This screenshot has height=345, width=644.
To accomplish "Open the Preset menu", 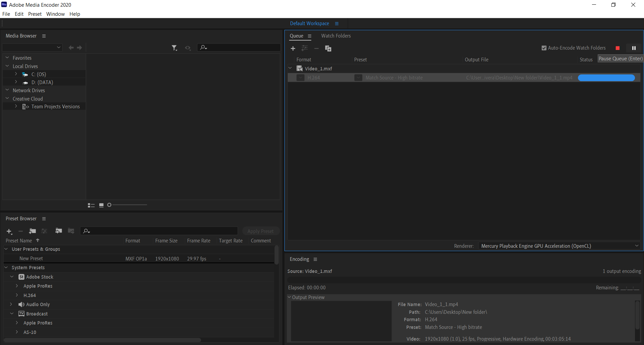I will [x=35, y=14].
